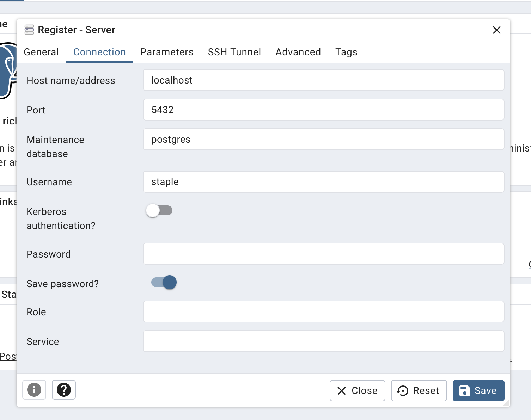Click the Port input field

click(323, 110)
